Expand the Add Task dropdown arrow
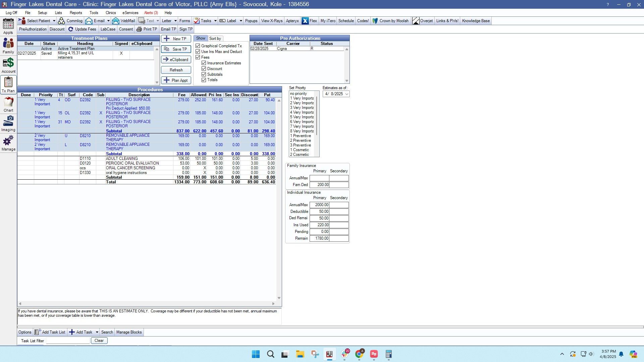 [97, 332]
